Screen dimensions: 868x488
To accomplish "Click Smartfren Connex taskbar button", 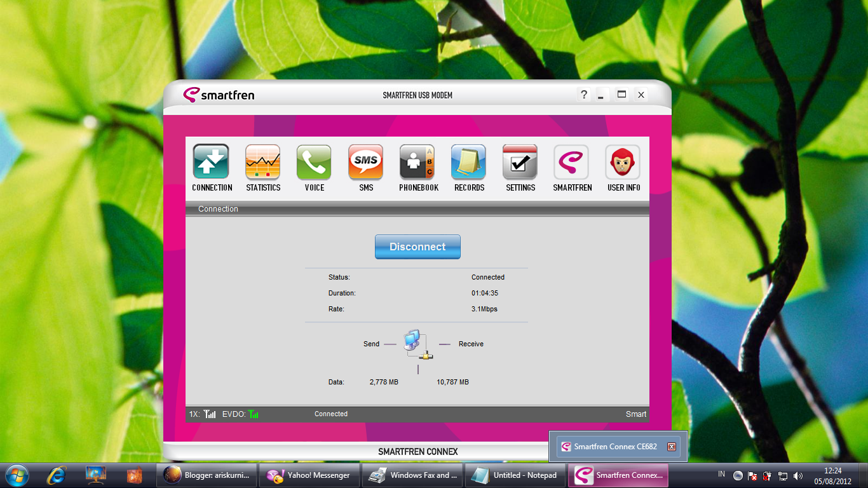I will click(x=618, y=475).
